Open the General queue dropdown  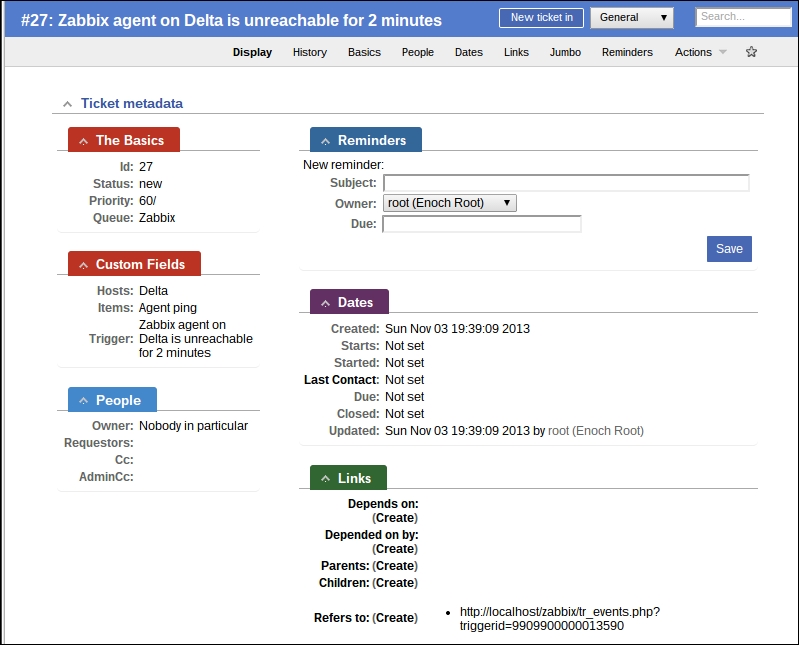point(632,18)
